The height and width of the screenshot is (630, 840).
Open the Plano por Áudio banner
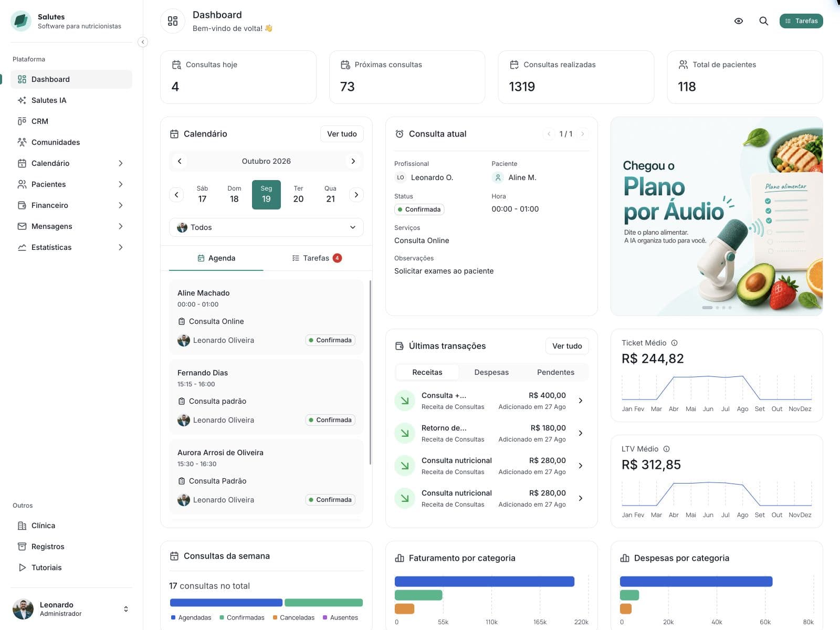click(717, 216)
